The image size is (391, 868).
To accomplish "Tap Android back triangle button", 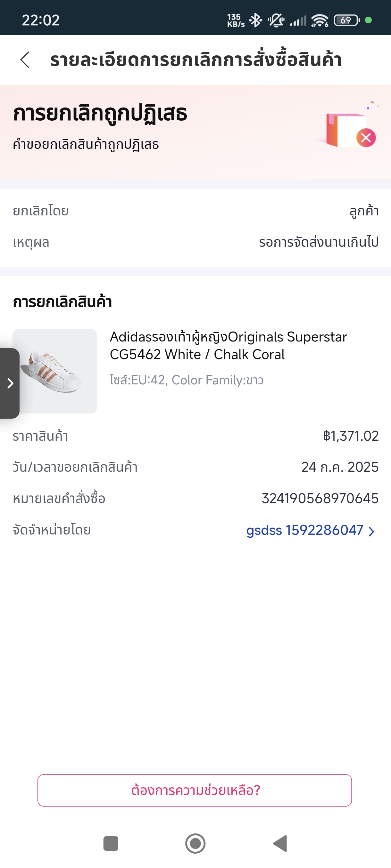I will click(x=280, y=843).
